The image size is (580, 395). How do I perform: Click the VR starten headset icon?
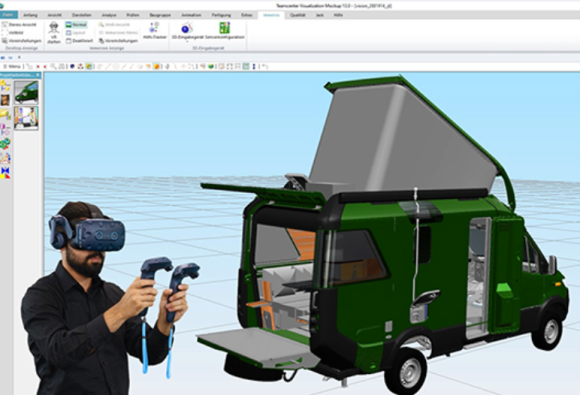tap(54, 28)
